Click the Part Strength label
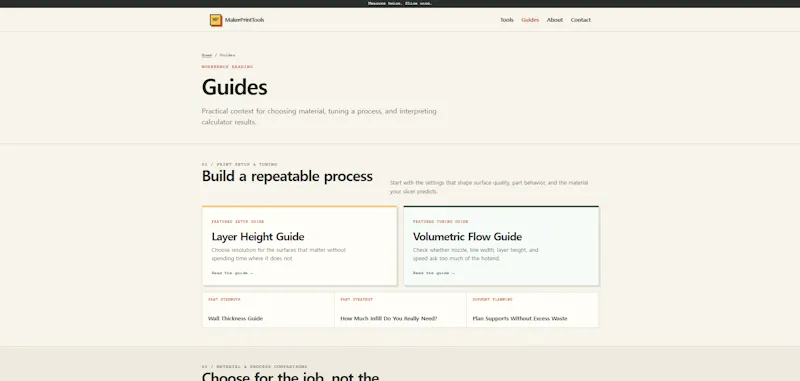The image size is (800, 381). [224, 299]
